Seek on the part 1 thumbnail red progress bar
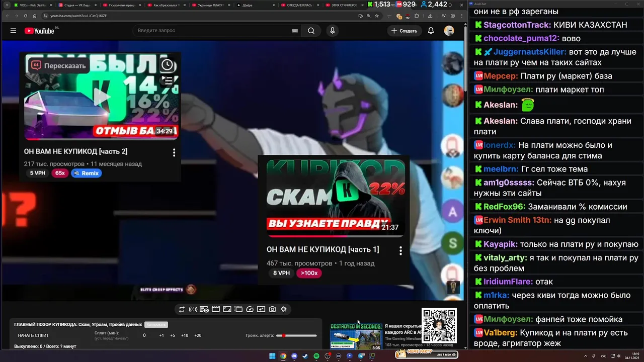644x362 pixels. pos(336,236)
